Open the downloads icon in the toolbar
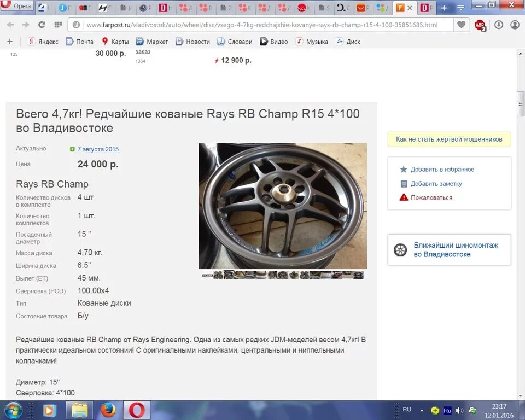Screen dimensions: 525x420 pyautogui.click(x=499, y=25)
